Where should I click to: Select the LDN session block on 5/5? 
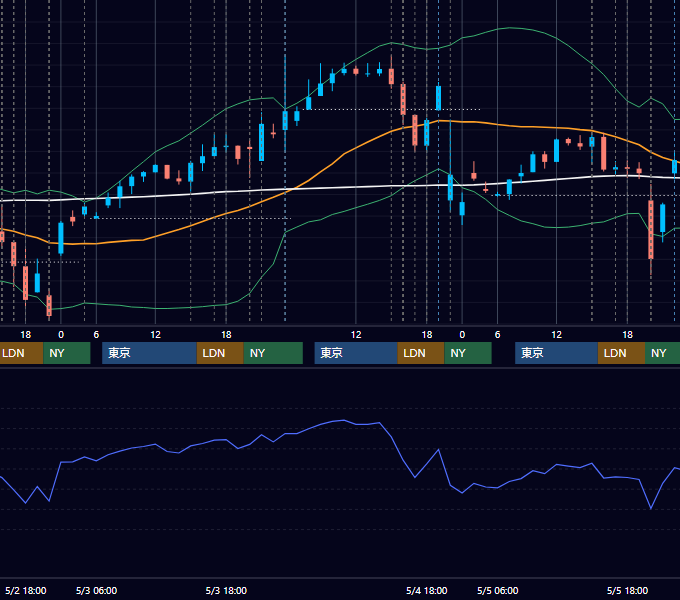click(621, 353)
